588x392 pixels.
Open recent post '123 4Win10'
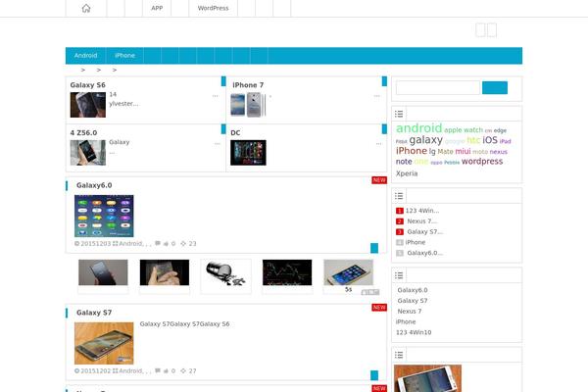pyautogui.click(x=414, y=332)
